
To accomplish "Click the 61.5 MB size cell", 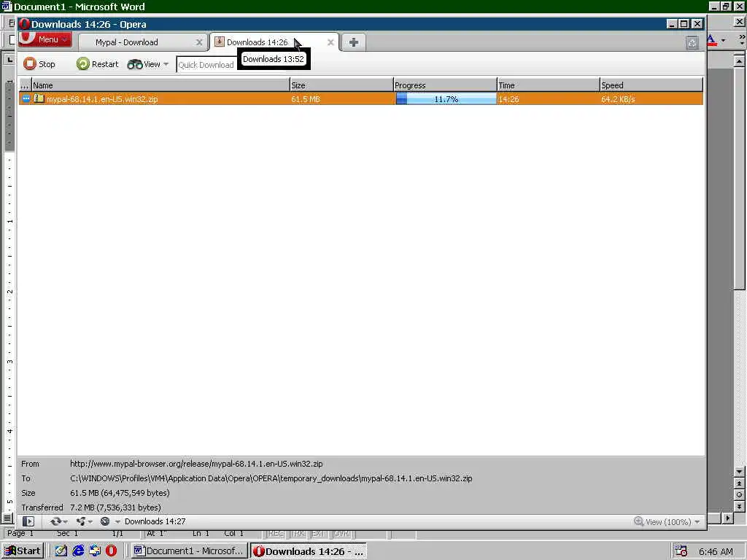I will (306, 99).
